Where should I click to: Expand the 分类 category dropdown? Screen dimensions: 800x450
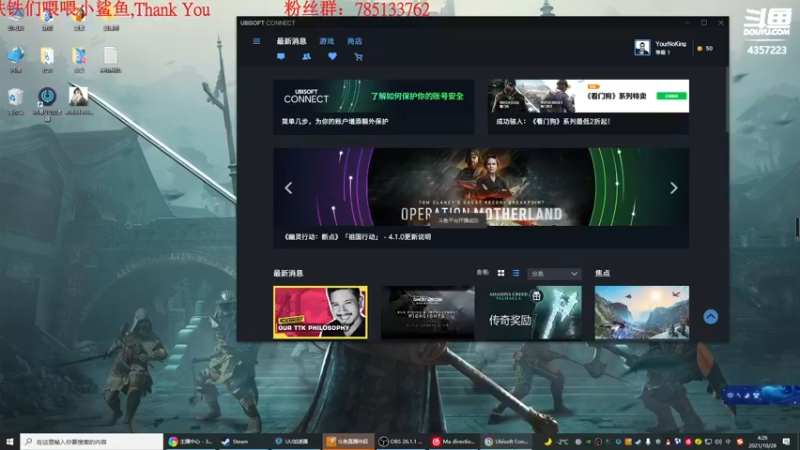(x=554, y=274)
